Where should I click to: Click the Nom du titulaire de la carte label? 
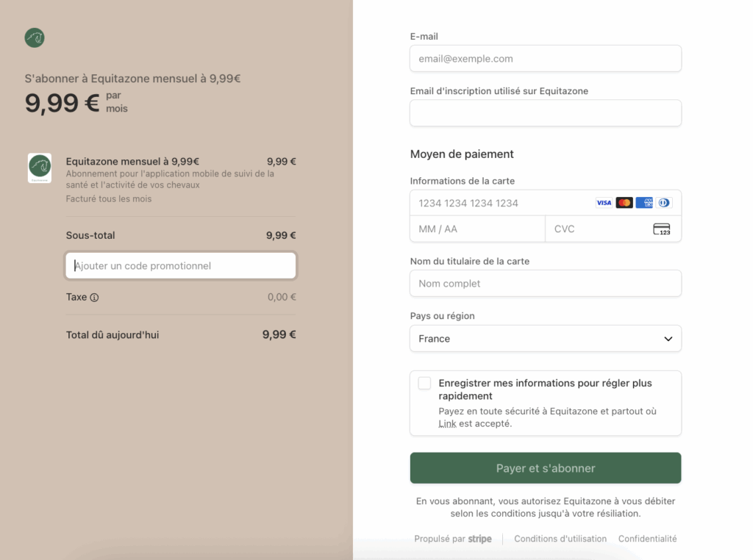[x=470, y=262]
